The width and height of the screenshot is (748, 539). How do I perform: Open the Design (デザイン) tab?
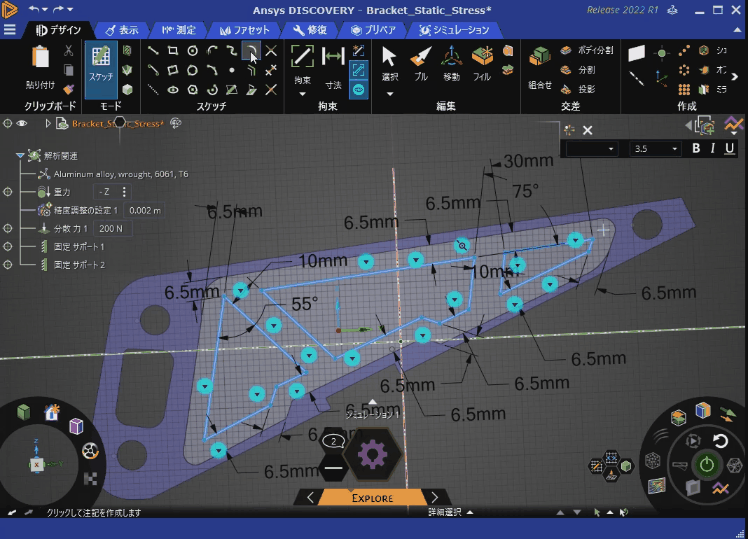[58, 30]
